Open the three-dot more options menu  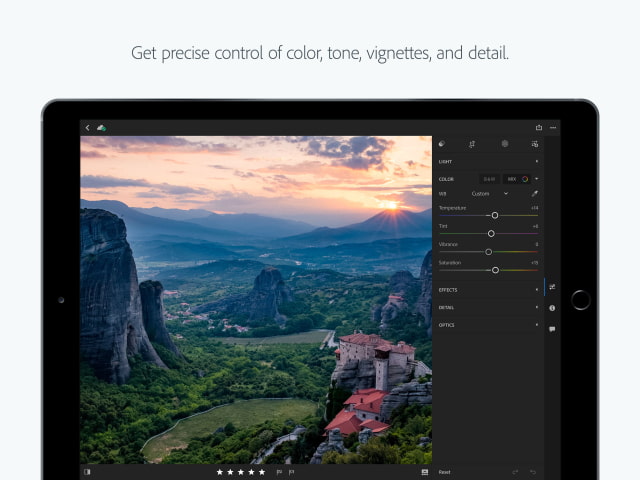(553, 128)
